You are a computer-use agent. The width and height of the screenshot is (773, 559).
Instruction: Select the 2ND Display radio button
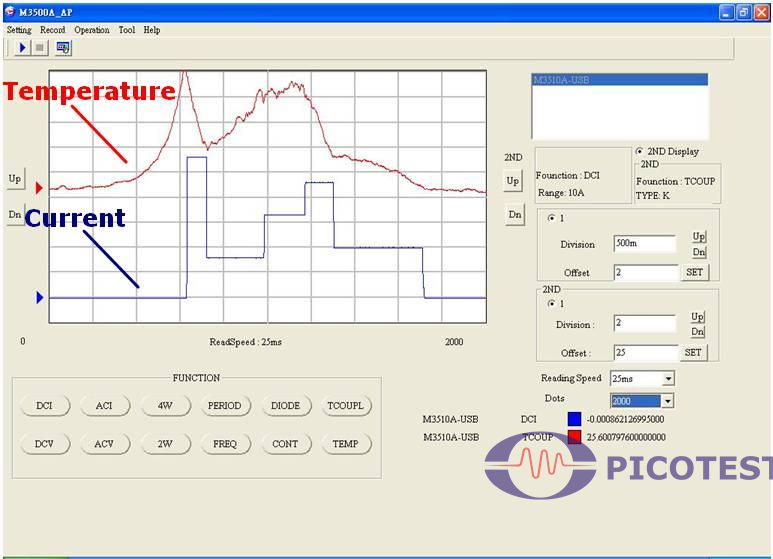coord(639,151)
